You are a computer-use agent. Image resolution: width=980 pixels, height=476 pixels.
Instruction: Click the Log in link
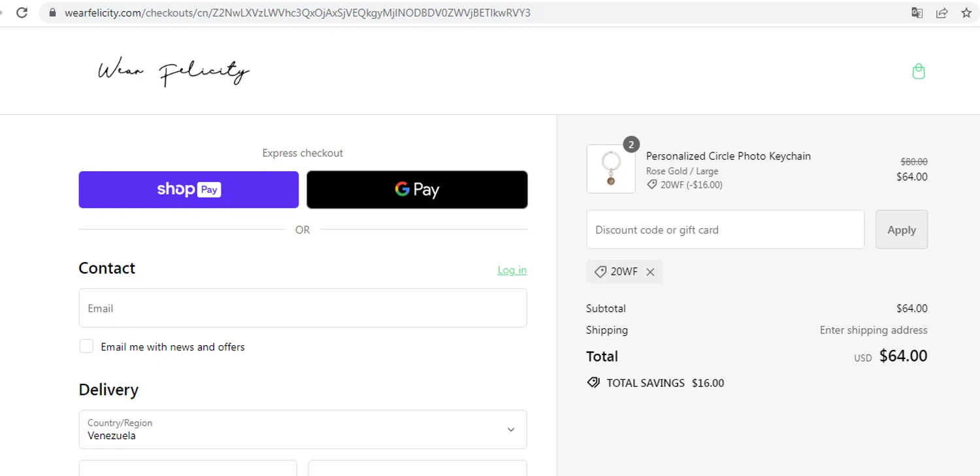pyautogui.click(x=512, y=270)
